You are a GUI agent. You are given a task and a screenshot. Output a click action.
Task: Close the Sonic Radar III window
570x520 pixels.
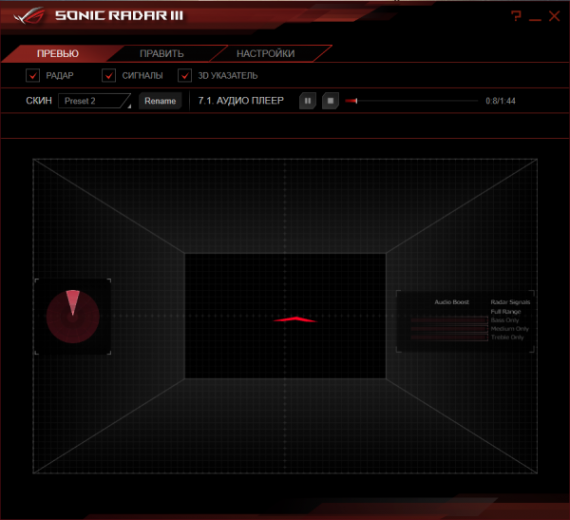[554, 16]
